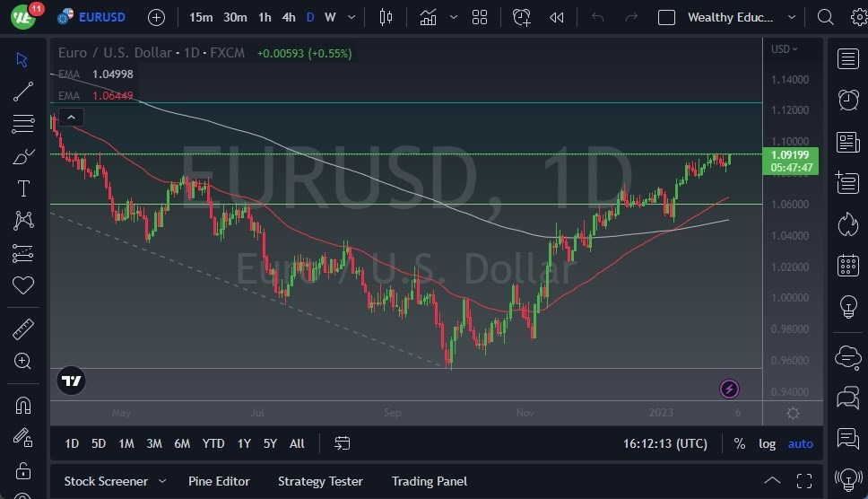Open the chart axis settings gear
This screenshot has height=499, width=868.
coord(793,413)
